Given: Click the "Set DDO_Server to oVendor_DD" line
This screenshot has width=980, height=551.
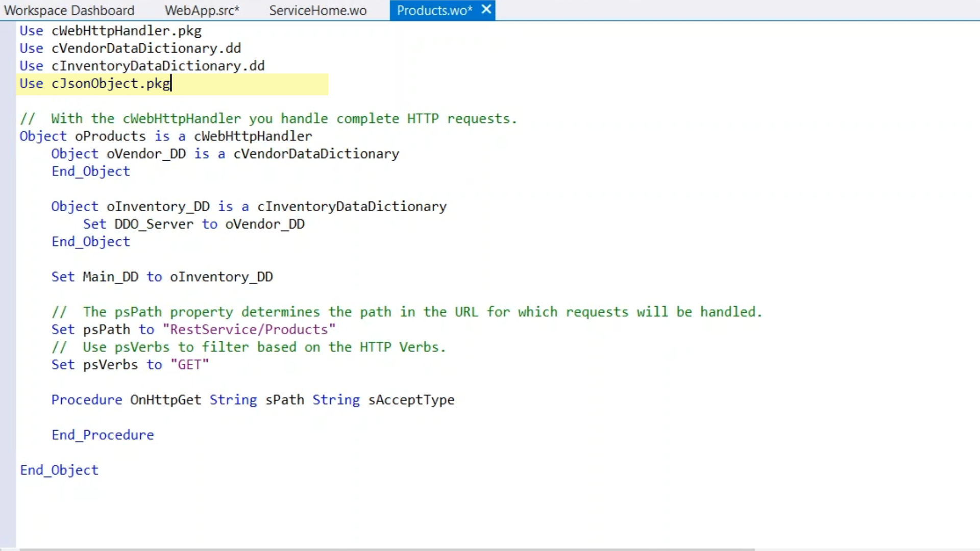Looking at the screenshot, I should [194, 224].
